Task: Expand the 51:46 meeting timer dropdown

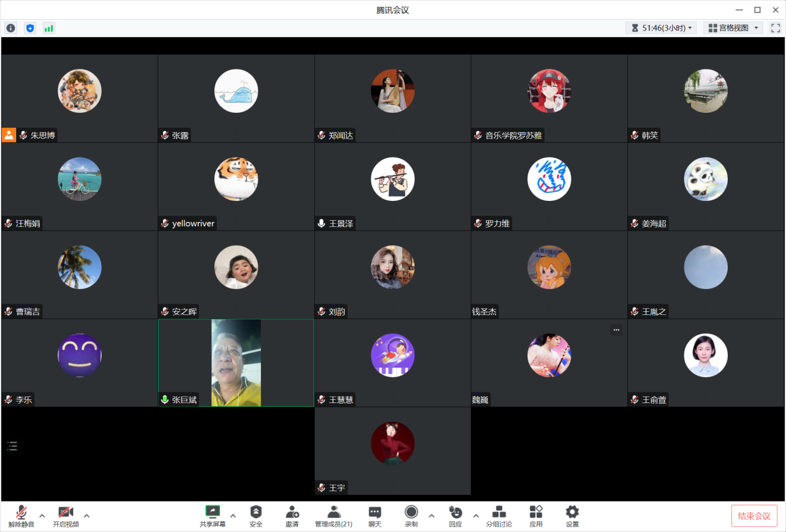Action: (x=661, y=28)
